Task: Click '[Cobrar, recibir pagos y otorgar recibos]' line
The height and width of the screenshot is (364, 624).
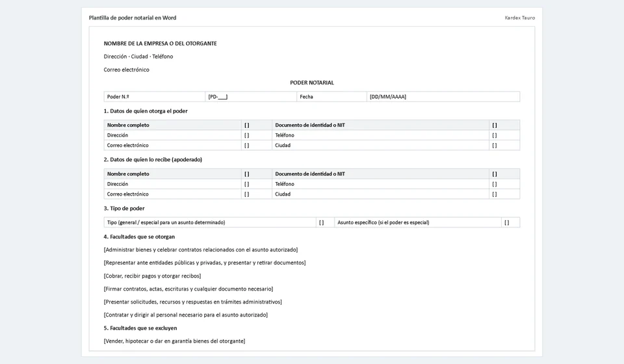Action: pos(152,276)
